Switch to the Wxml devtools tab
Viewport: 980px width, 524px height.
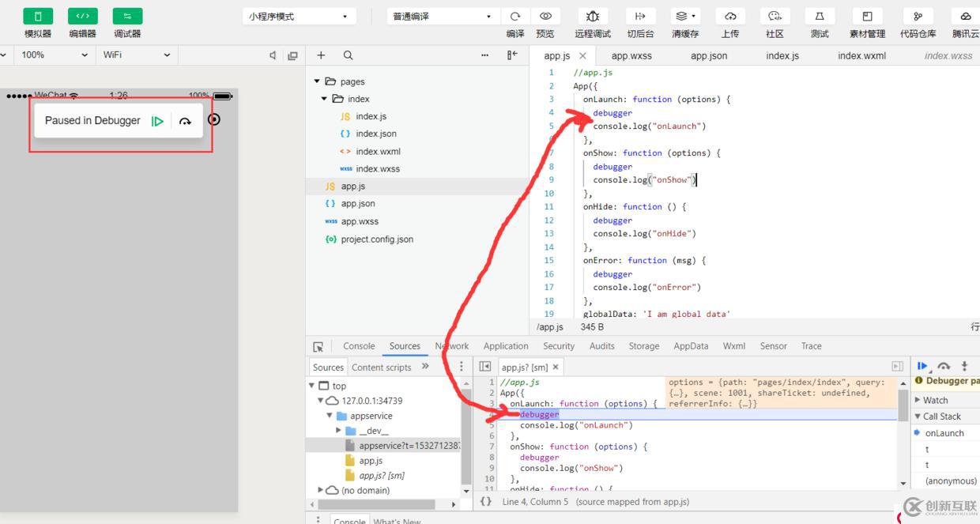point(734,346)
